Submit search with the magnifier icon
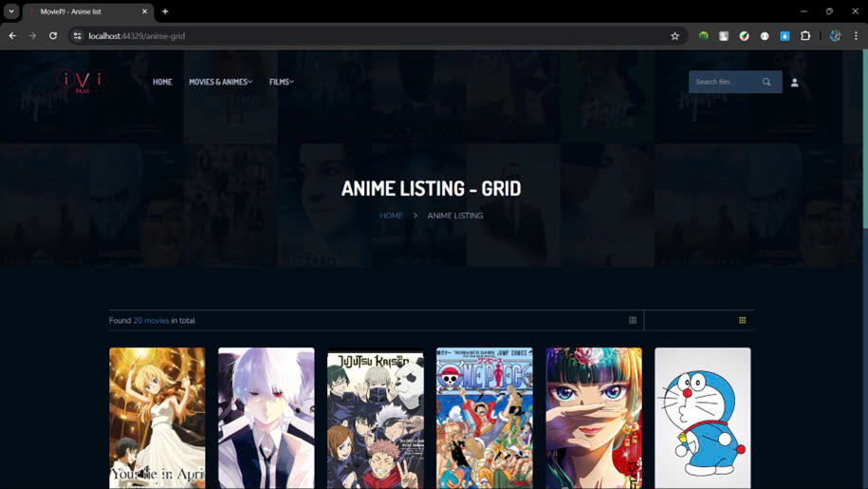868x489 pixels. tap(766, 82)
